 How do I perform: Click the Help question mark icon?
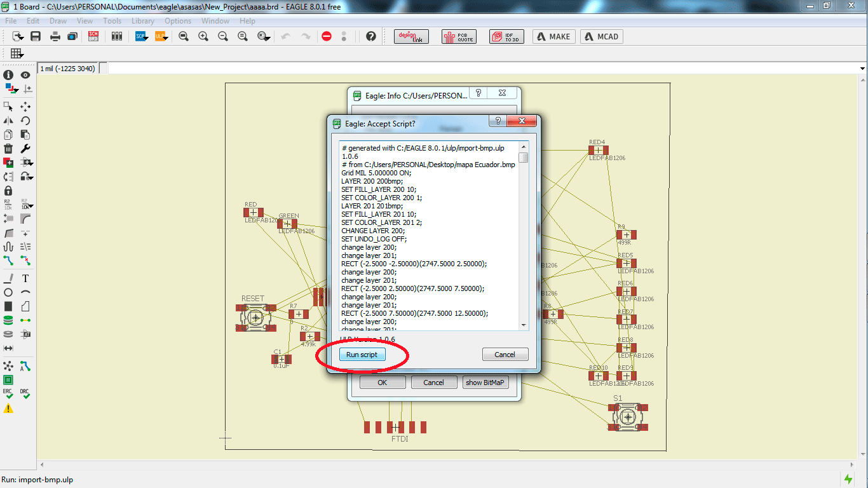click(371, 36)
